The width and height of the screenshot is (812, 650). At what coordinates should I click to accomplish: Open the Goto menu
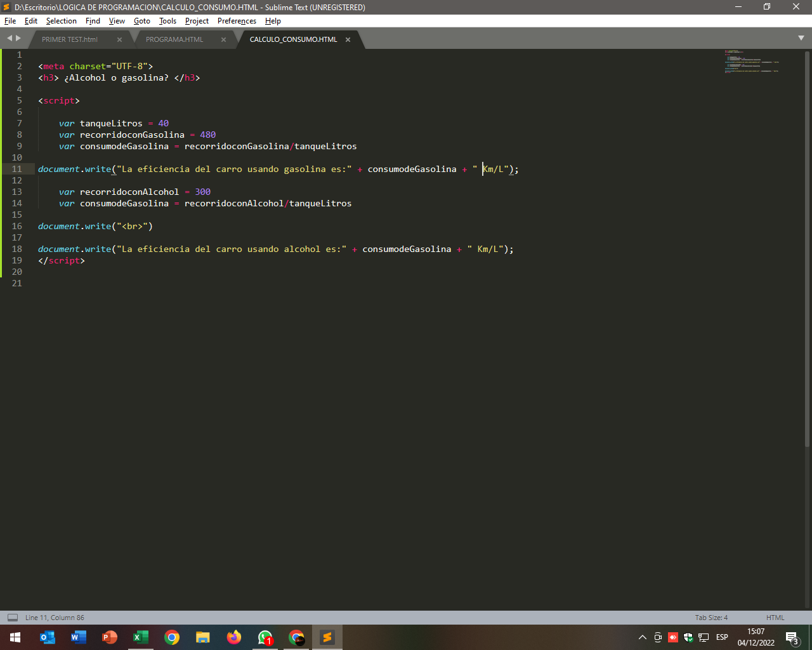tap(142, 21)
